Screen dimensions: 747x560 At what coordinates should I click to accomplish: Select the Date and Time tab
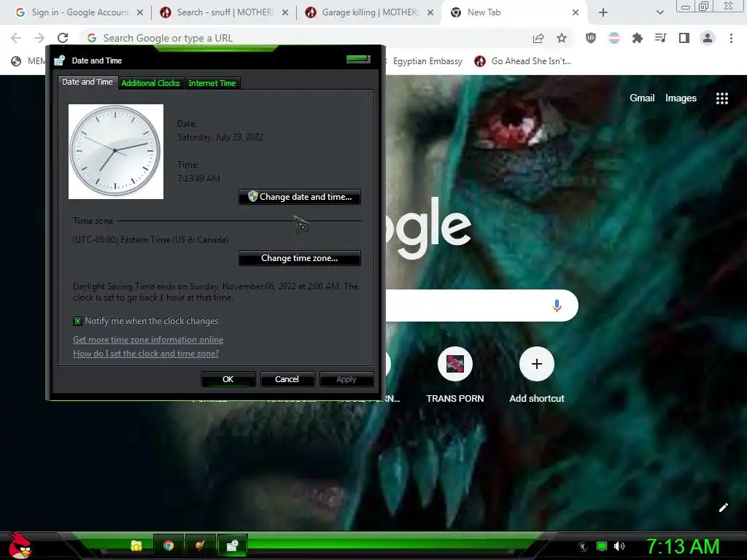pos(88,82)
